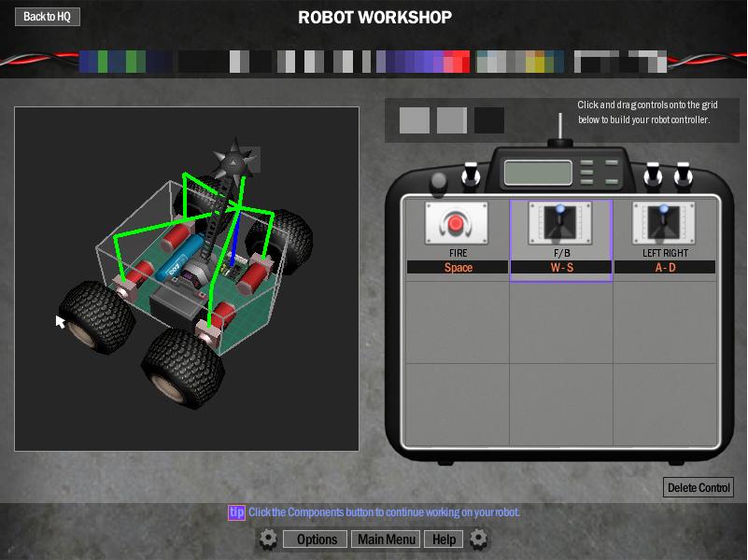Open the Options menu
The height and width of the screenshot is (560, 748).
coord(317,539)
